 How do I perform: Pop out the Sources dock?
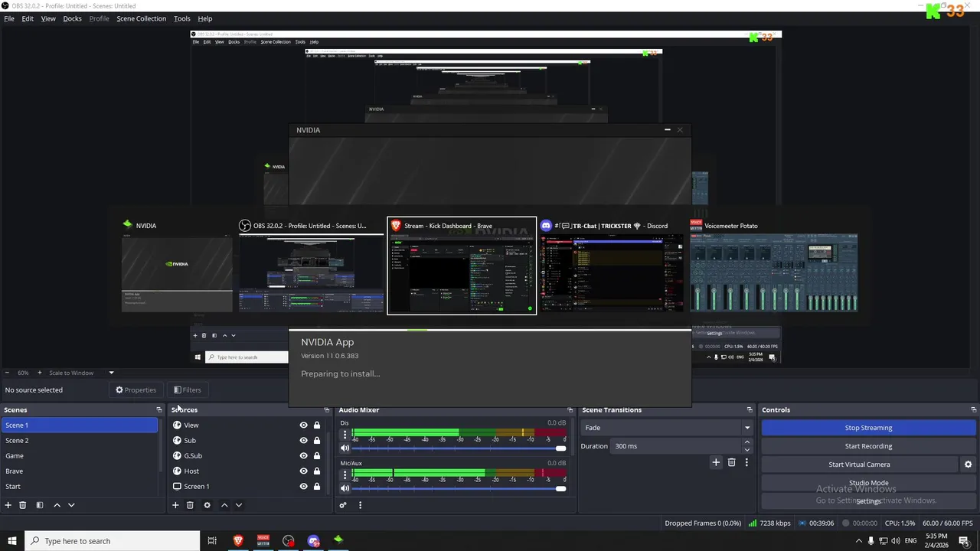327,410
